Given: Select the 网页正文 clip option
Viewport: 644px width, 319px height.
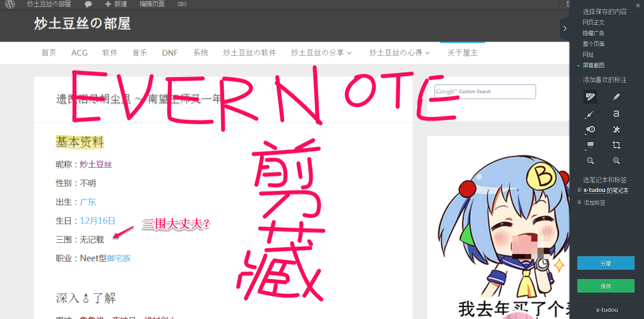Looking at the screenshot, I should coord(593,22).
